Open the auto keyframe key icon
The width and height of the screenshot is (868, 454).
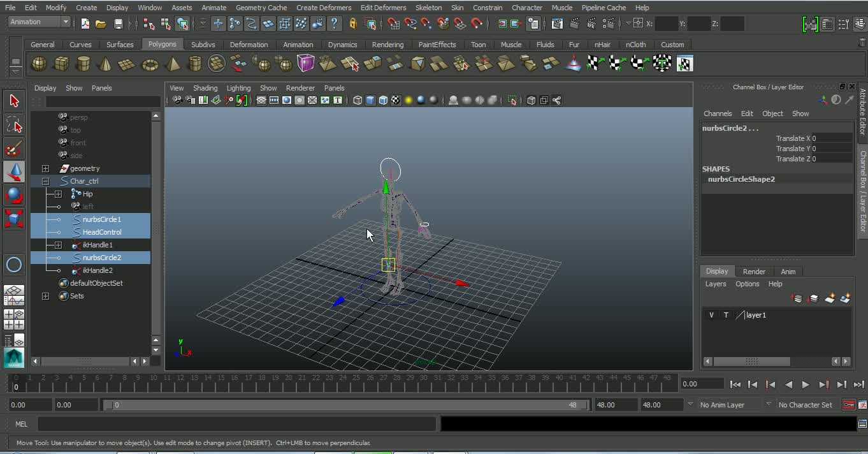848,405
